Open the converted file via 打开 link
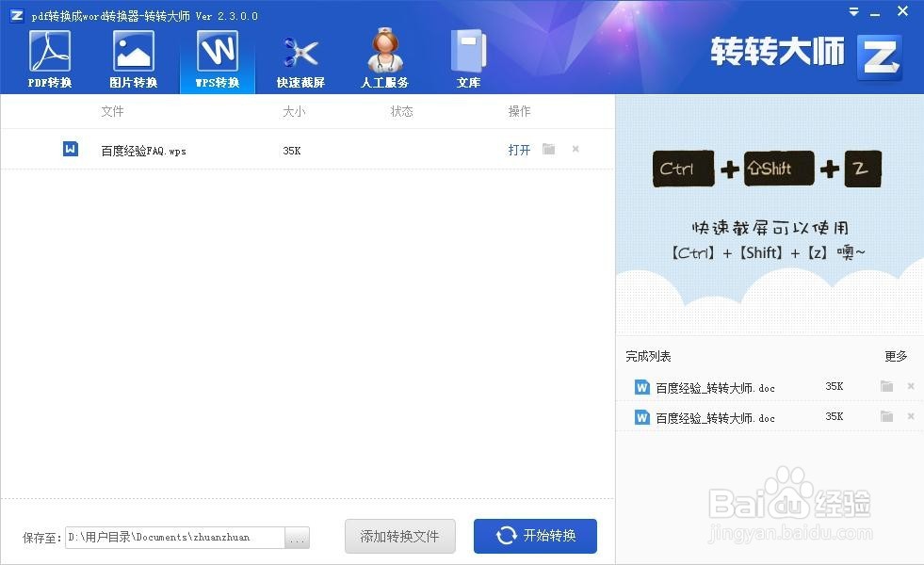Viewport: 924px width, 565px height. (x=519, y=149)
